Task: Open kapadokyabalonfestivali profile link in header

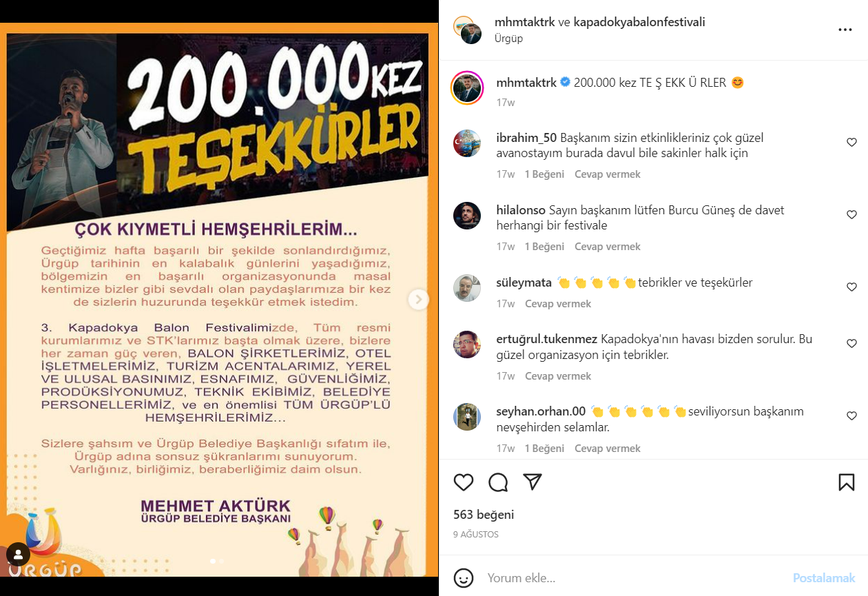Action: [x=639, y=22]
